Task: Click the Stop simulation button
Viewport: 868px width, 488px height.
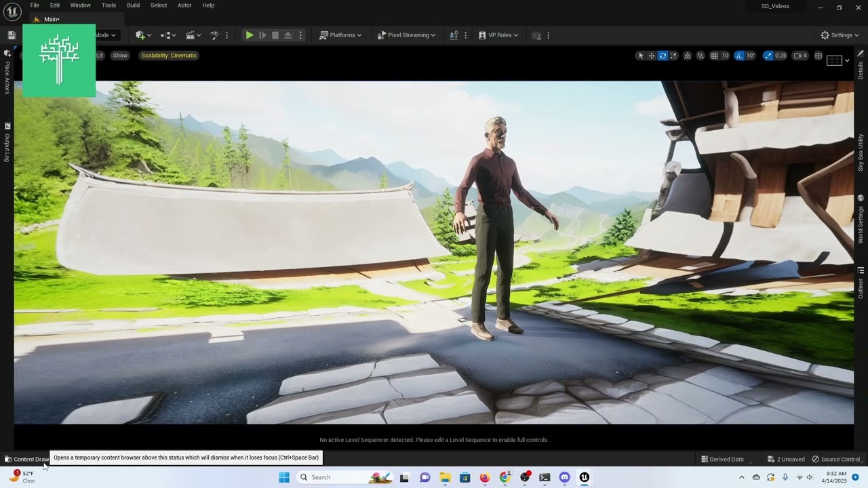Action: [275, 35]
